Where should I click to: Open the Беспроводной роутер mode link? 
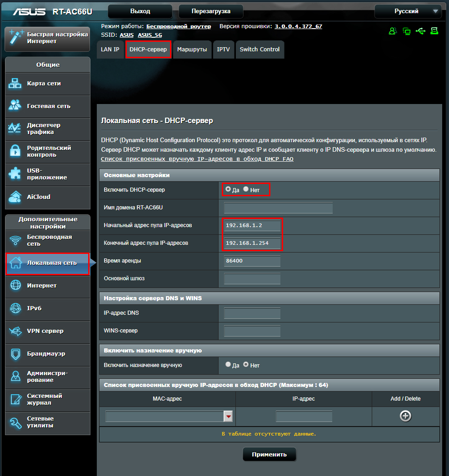click(x=179, y=26)
